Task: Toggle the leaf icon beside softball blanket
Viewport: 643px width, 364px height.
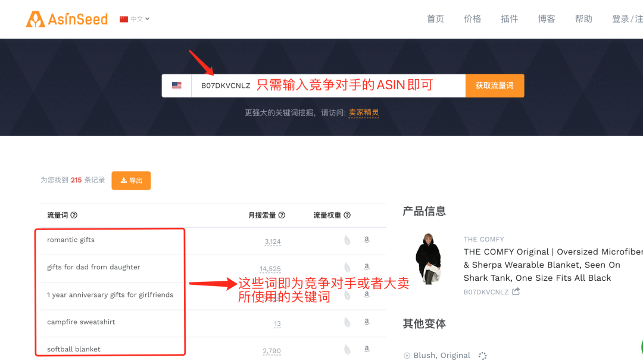Action: (x=347, y=349)
